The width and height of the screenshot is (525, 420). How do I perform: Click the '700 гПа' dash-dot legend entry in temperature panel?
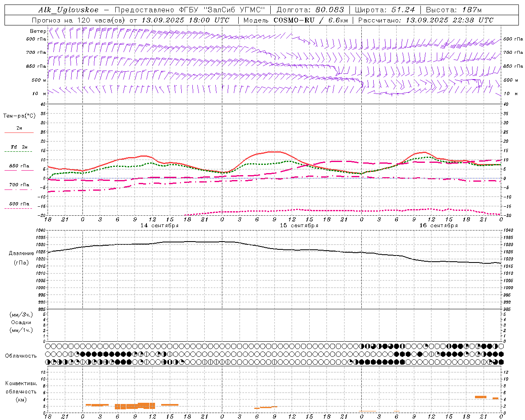click(19, 185)
